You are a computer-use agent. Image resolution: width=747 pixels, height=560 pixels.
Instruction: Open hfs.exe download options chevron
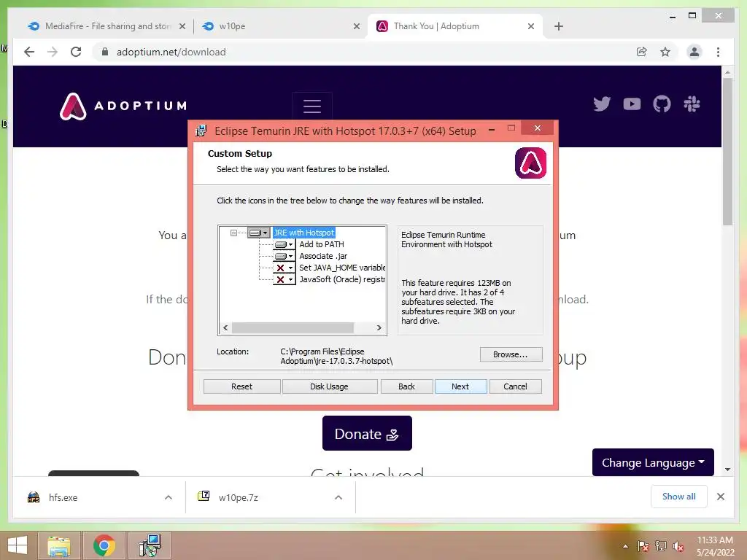pos(169,497)
